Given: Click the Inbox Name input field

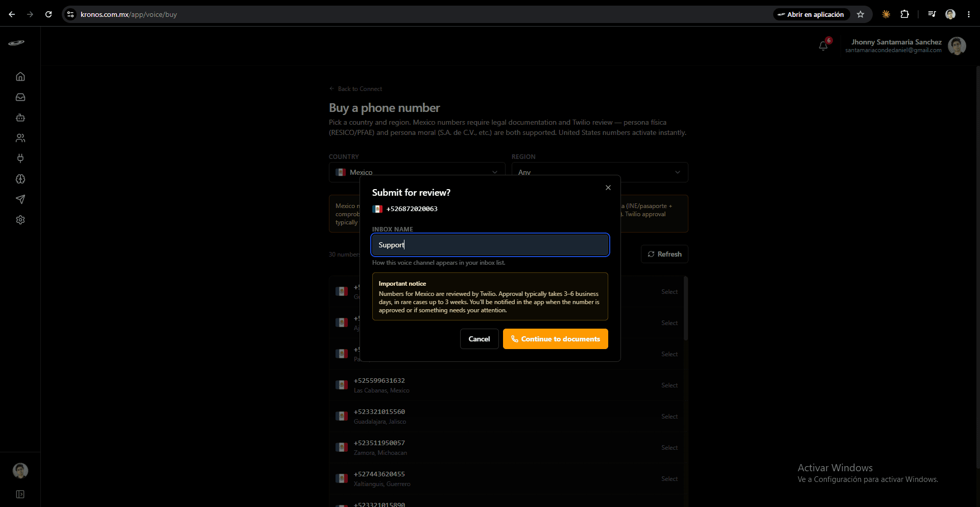Looking at the screenshot, I should coord(490,245).
